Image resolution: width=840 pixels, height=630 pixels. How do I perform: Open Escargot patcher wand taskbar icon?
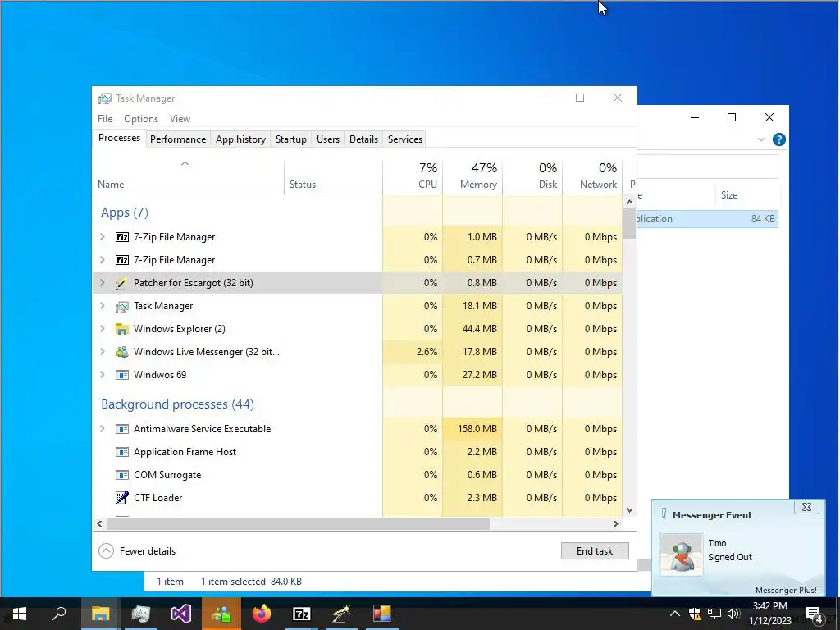342,614
